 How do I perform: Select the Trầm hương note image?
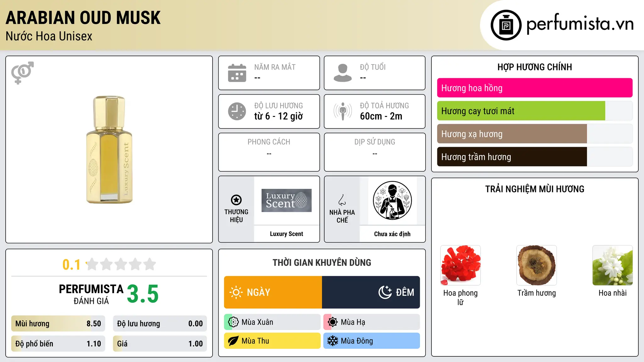coord(536,265)
